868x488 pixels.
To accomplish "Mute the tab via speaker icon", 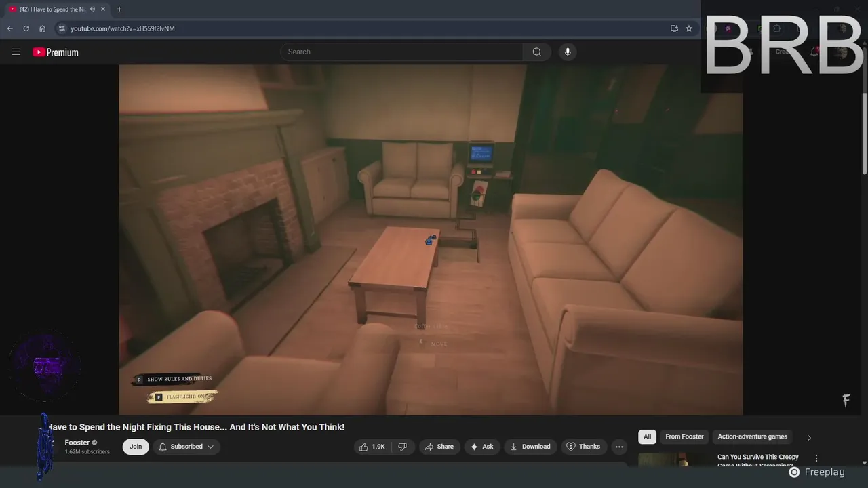I will 92,9.
